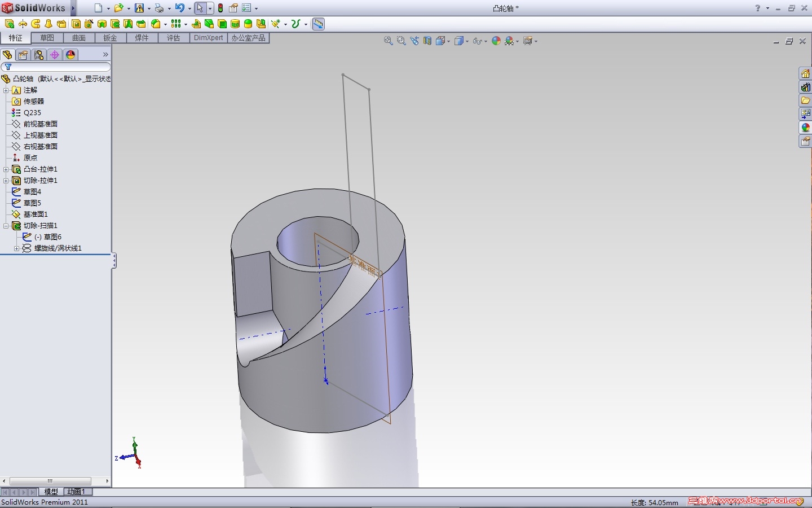
Task: Open View Settings monitor dropdown
Action: pyautogui.click(x=536, y=41)
